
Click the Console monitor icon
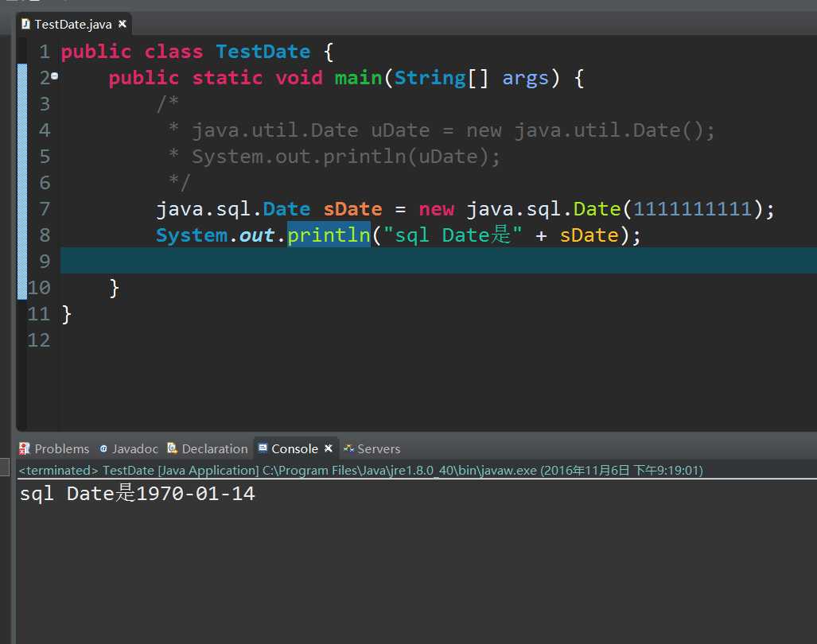[x=263, y=448]
